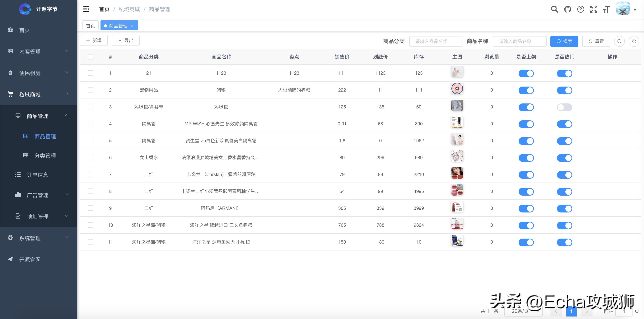Click the 新增 button to add product

tap(94, 40)
